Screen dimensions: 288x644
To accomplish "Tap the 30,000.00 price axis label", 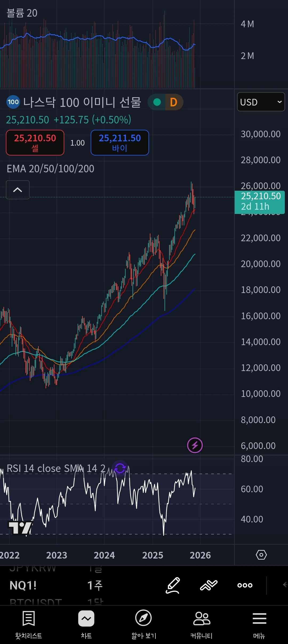I will [261, 134].
